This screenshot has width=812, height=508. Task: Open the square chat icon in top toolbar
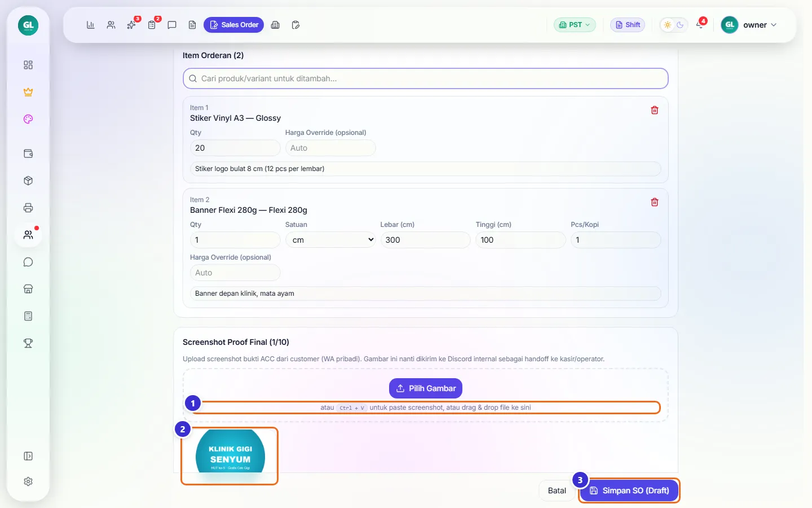(172, 25)
